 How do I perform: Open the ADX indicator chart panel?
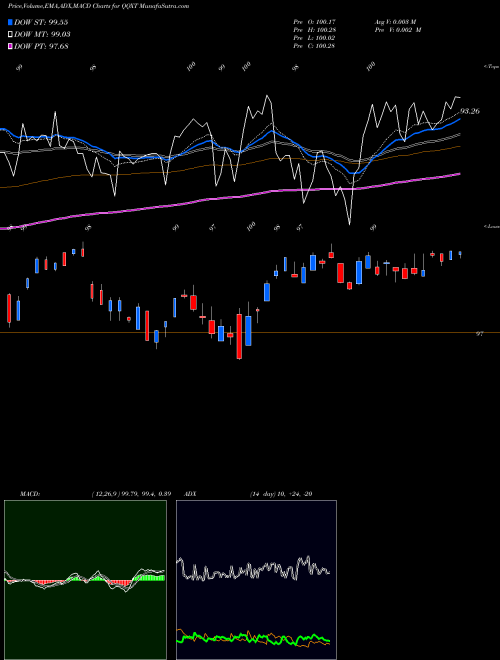click(256, 580)
